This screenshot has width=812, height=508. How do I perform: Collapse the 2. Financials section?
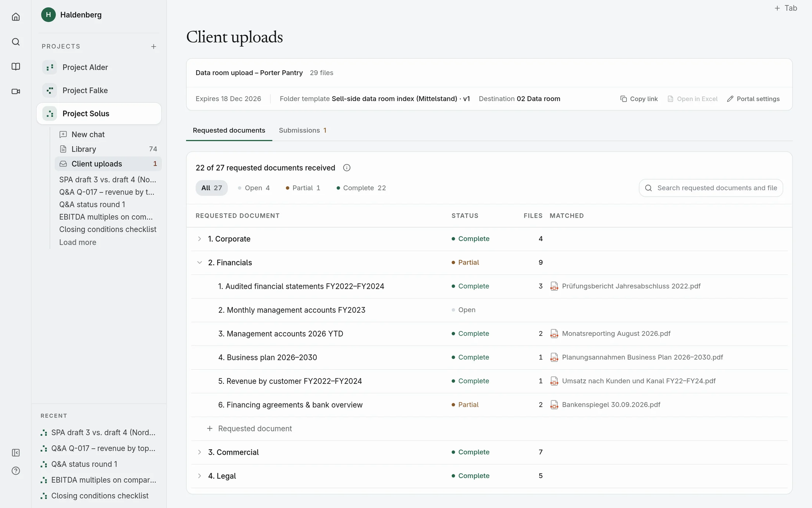pyautogui.click(x=199, y=263)
